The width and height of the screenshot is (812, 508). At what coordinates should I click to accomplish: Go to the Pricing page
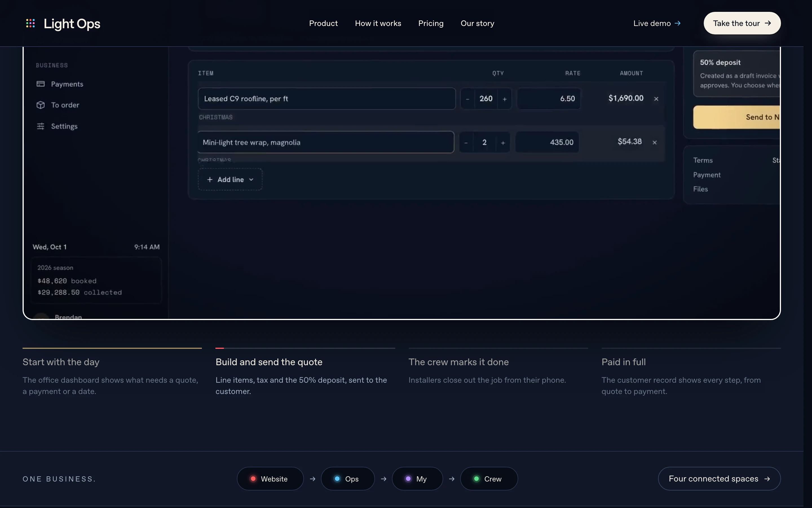tap(431, 23)
